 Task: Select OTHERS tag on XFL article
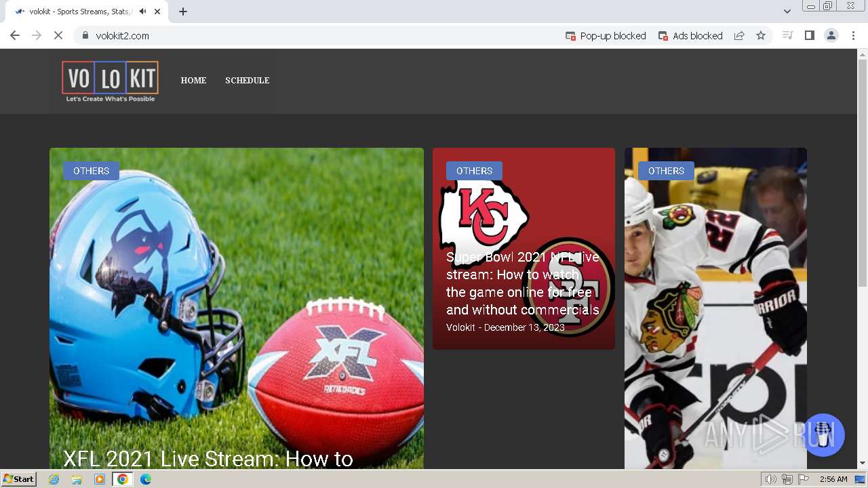(x=91, y=171)
